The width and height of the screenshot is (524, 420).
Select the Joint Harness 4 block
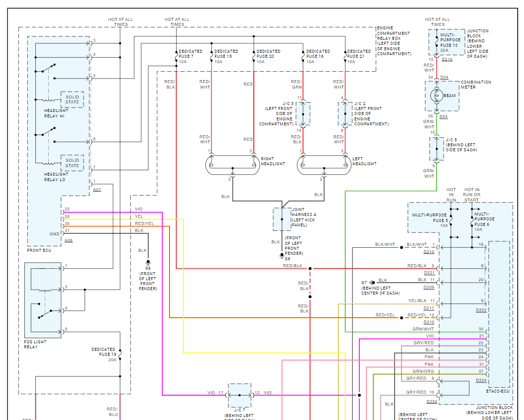[282, 219]
